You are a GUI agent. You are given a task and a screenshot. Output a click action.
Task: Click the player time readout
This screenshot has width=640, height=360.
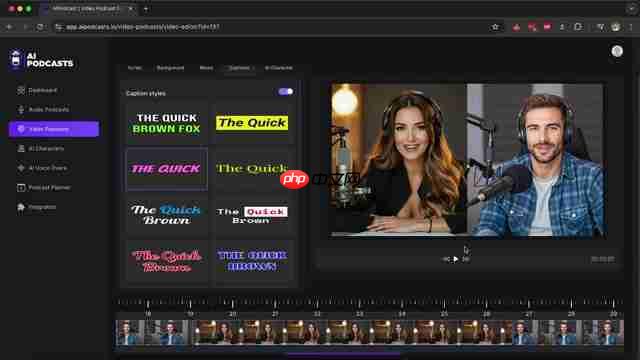(x=602, y=259)
